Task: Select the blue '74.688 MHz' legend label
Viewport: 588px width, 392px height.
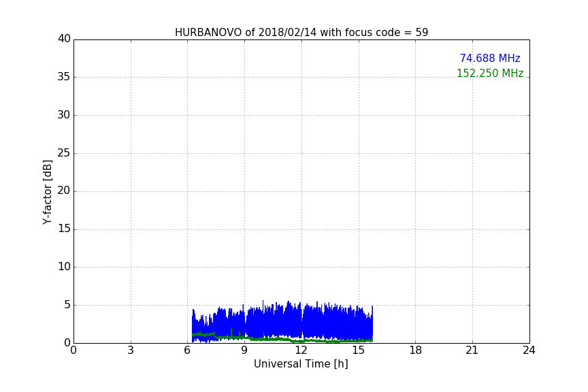Action: point(490,59)
